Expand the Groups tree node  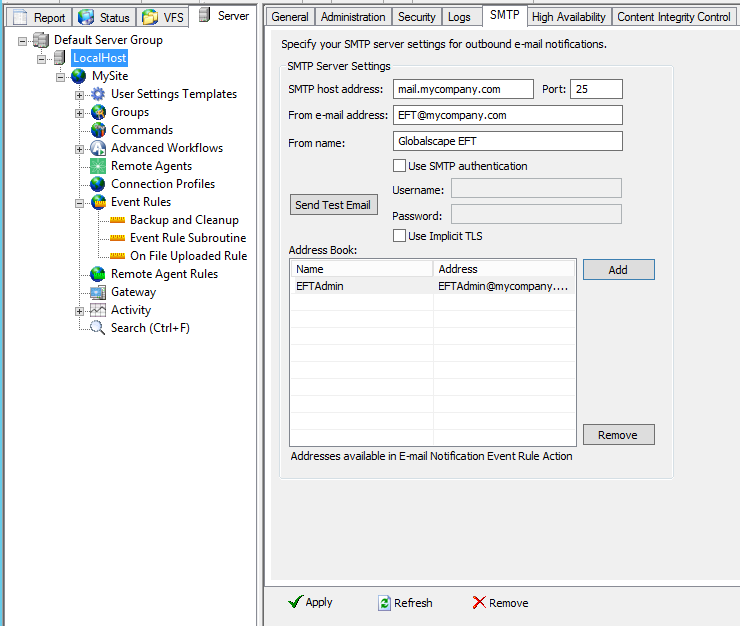[x=79, y=113]
